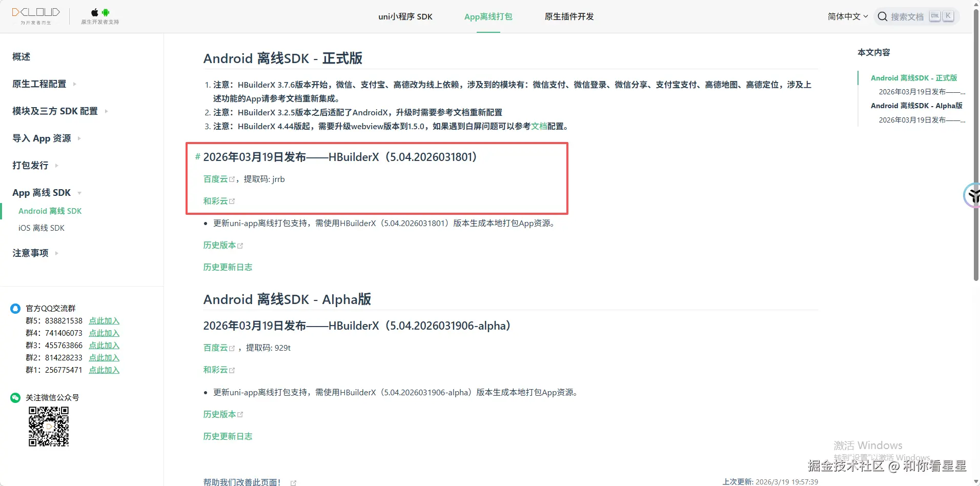Viewport: 980px width, 486px height.
Task: Click the QQ group number 455763866
Action: tap(64, 346)
